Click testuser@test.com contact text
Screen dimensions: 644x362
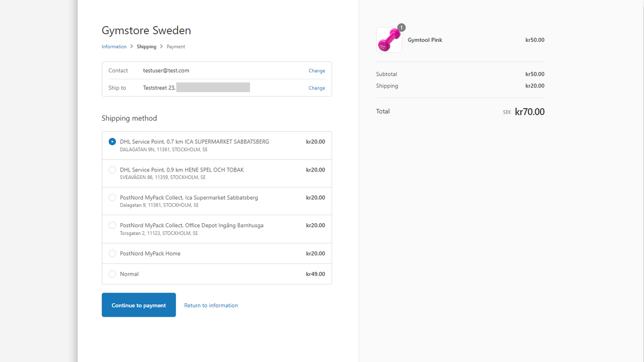[166, 70]
